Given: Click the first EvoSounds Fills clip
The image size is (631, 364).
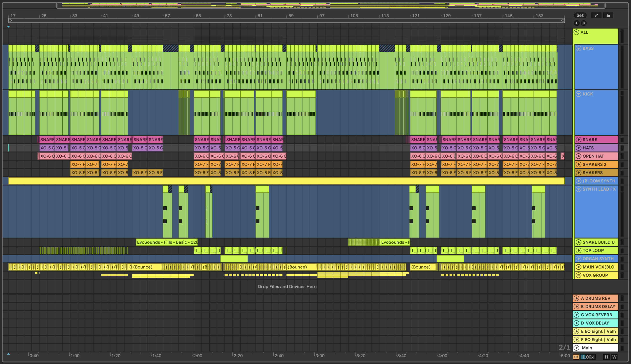Looking at the screenshot, I should coord(166,242).
